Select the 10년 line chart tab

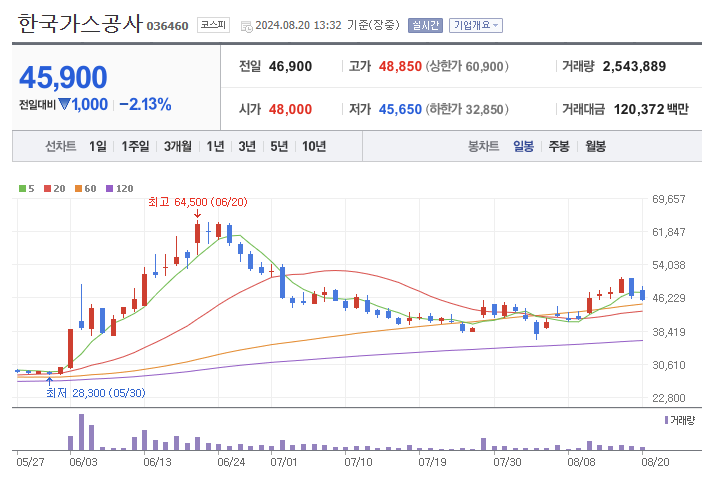[314, 146]
